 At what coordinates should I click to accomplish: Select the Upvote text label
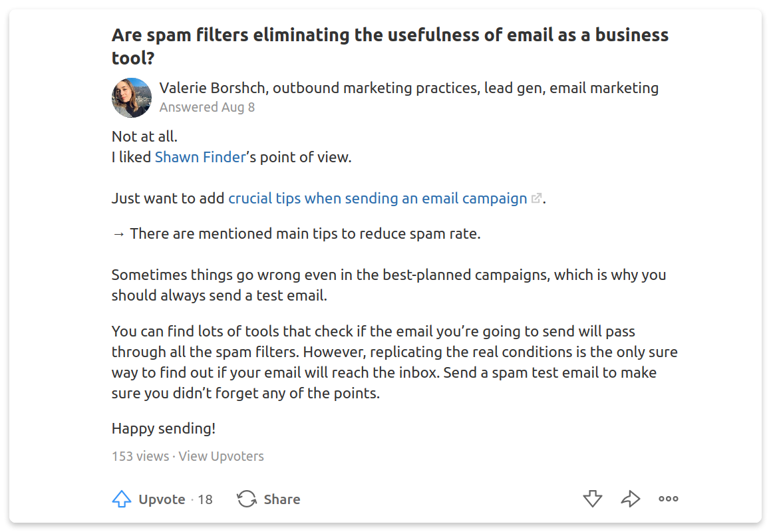[162, 499]
